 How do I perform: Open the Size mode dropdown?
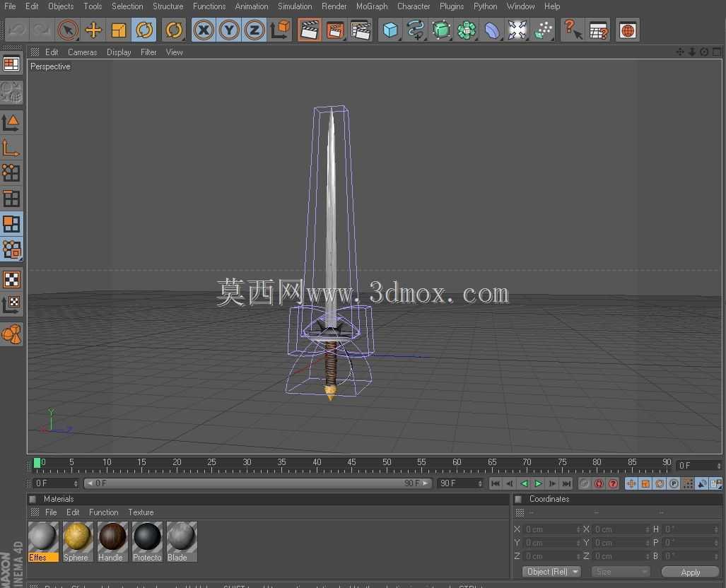621,572
